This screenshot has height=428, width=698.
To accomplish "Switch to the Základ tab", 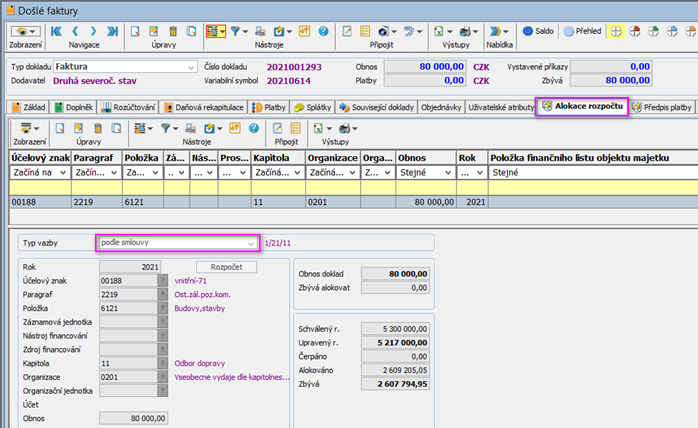I will [x=27, y=106].
